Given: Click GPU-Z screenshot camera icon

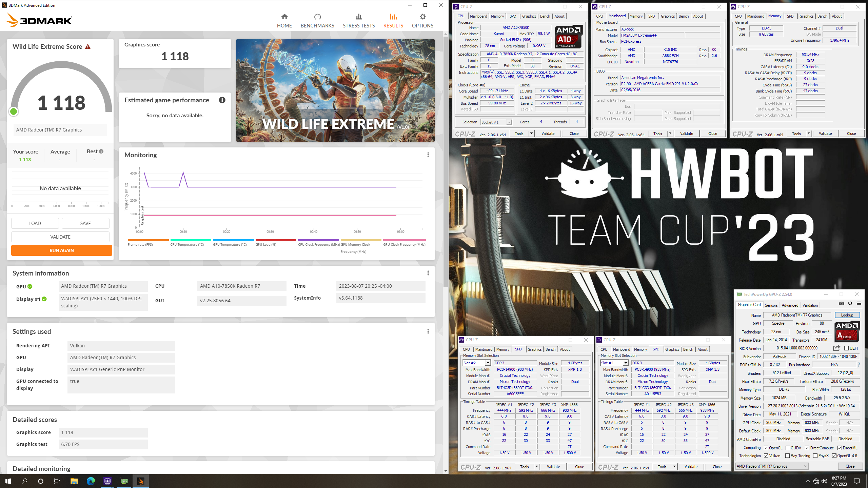Looking at the screenshot, I should pyautogui.click(x=841, y=304).
